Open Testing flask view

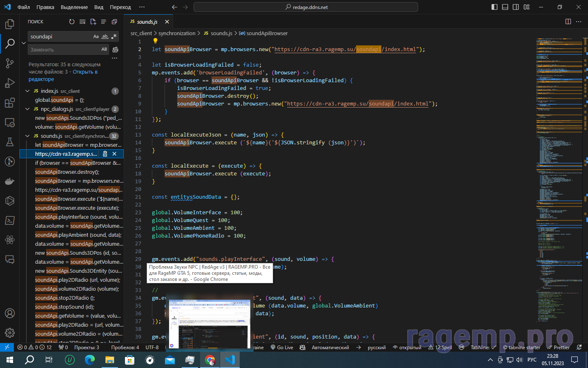pyautogui.click(x=10, y=142)
